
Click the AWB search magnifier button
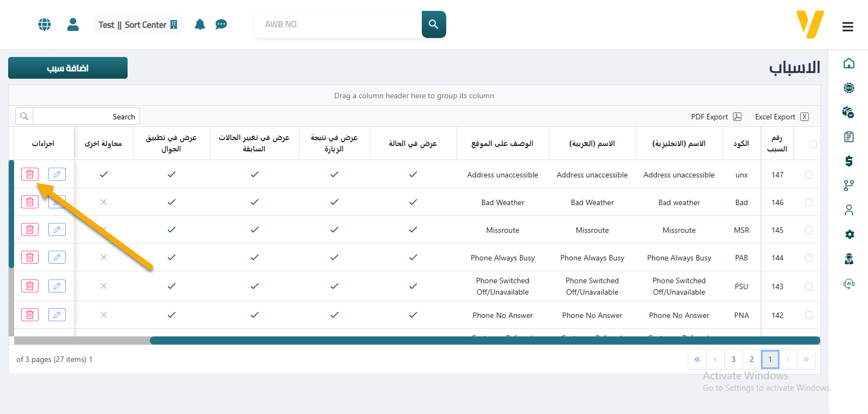(433, 24)
